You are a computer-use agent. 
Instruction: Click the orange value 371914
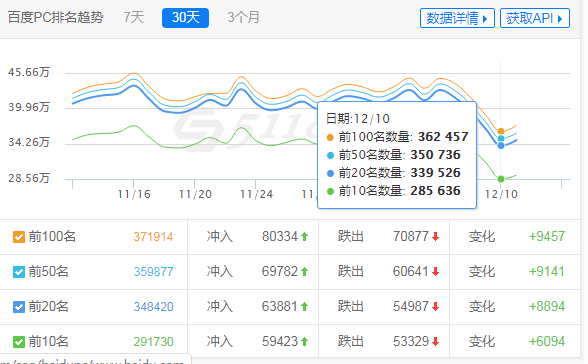pyautogui.click(x=153, y=237)
